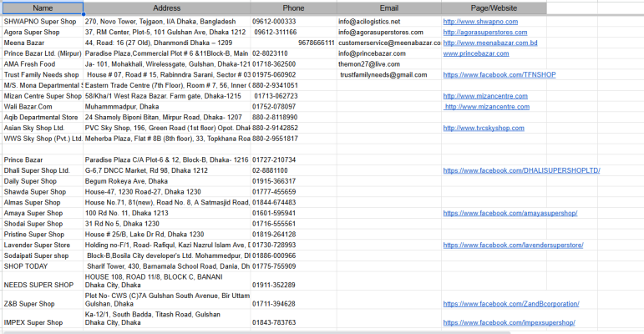Follow the meenabazar.com.bd link
Screen dimensions: 644x334
[x=489, y=43]
